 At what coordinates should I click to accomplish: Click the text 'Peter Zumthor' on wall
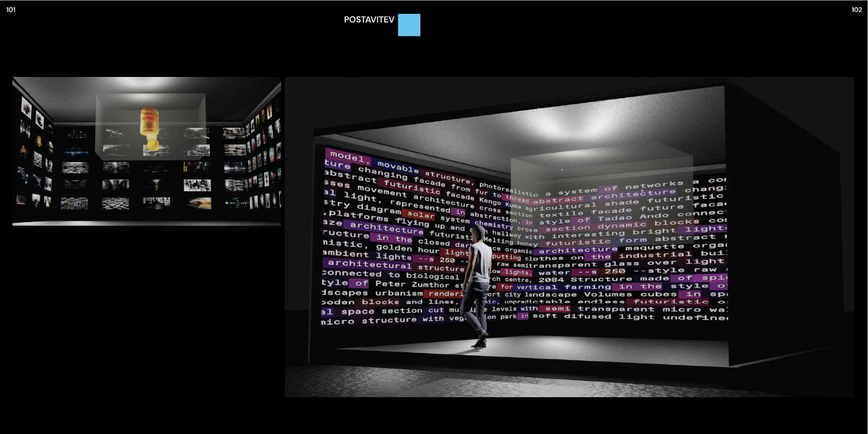point(412,284)
